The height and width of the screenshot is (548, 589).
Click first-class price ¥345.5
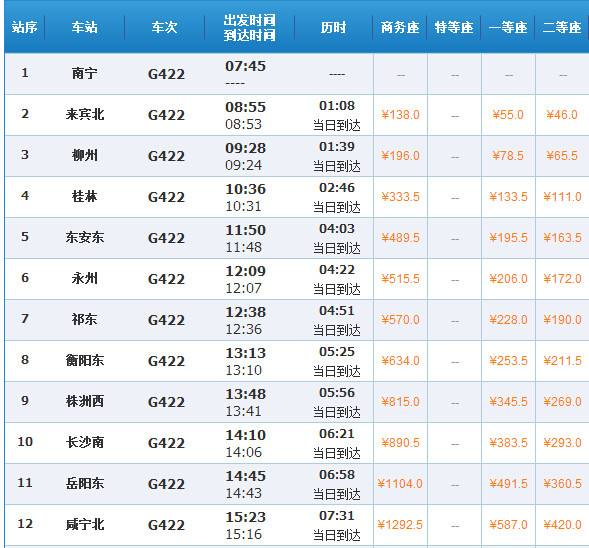tap(508, 402)
